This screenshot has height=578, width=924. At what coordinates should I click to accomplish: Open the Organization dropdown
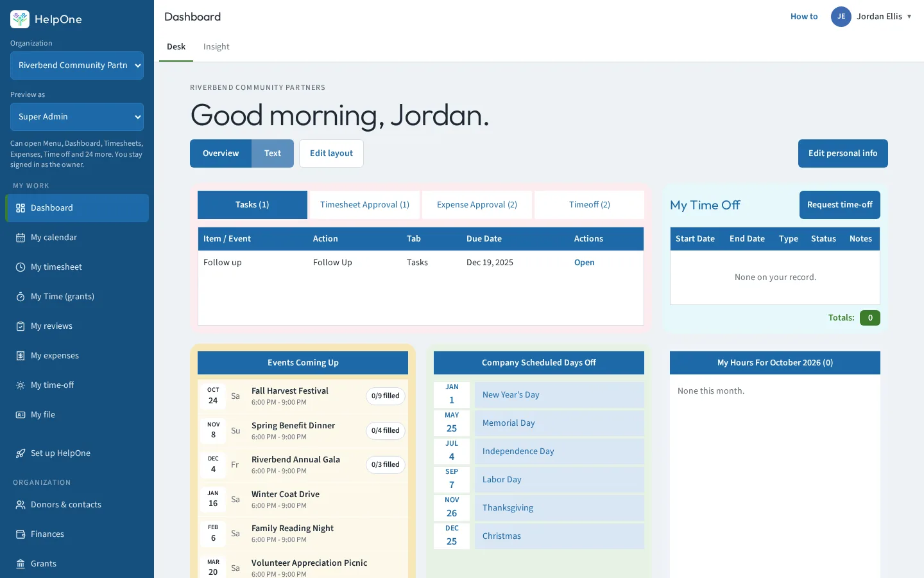[x=77, y=66]
